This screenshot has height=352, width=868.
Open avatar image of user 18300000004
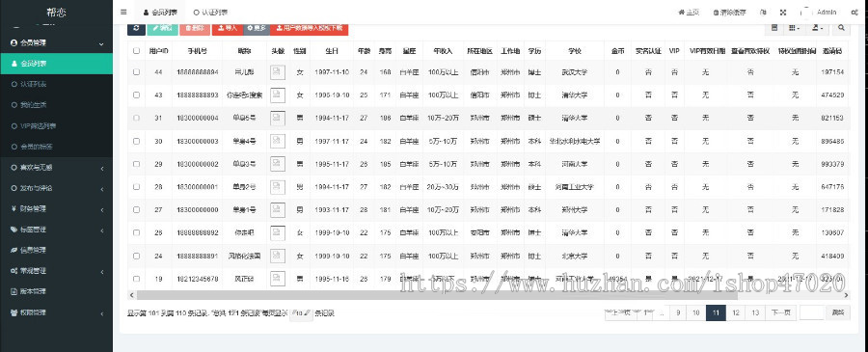278,118
